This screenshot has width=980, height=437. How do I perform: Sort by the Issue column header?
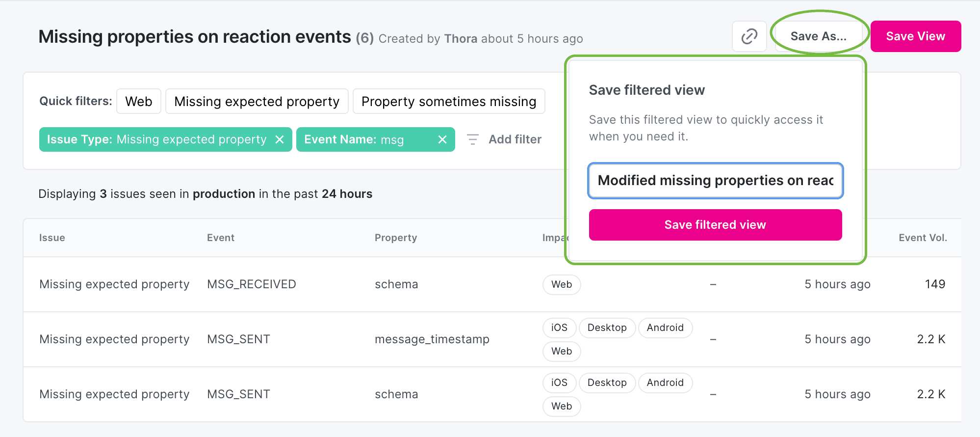point(52,238)
